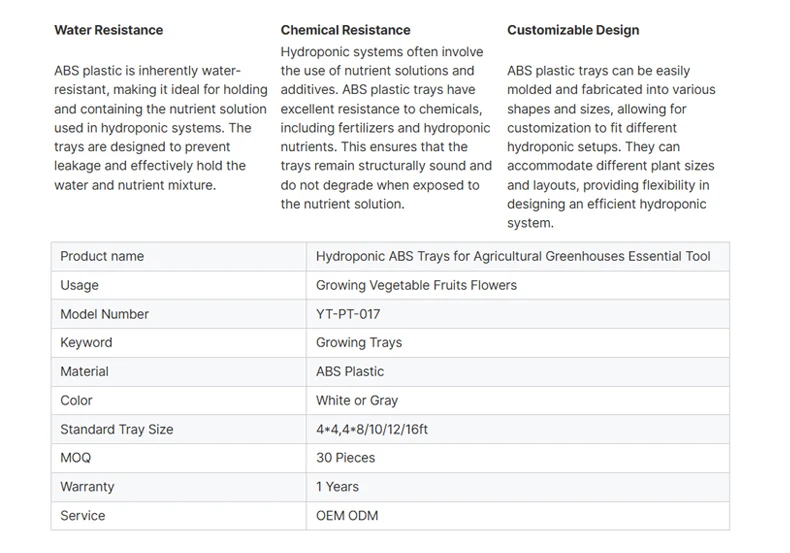The height and width of the screenshot is (553, 790).
Task: Select the Standard Tray Size label
Action: [116, 429]
